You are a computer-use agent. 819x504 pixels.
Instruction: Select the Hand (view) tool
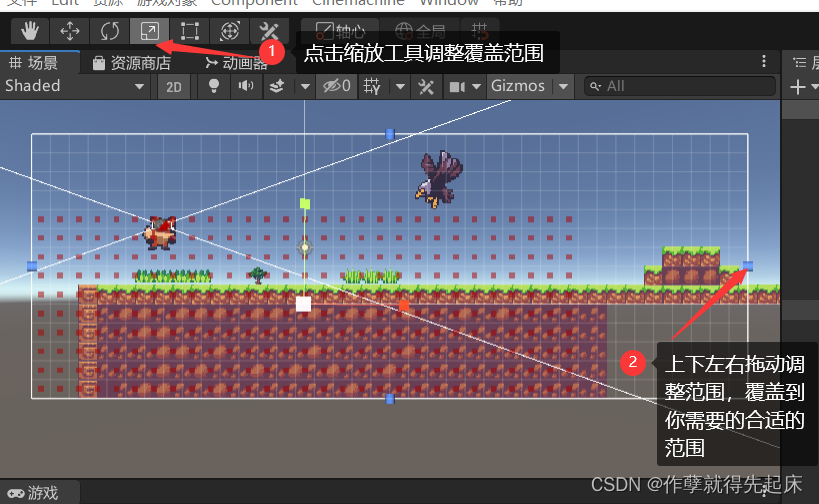point(30,31)
